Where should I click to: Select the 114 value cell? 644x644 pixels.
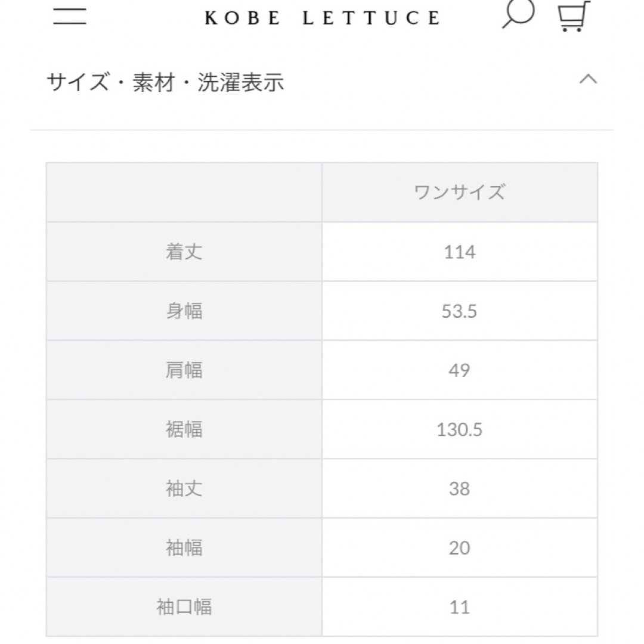coord(460,252)
